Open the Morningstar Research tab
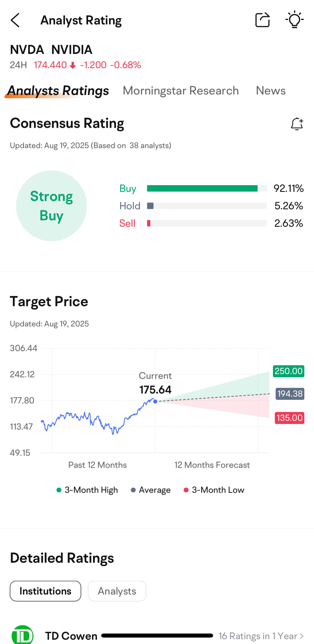The image size is (314, 644). point(181,91)
